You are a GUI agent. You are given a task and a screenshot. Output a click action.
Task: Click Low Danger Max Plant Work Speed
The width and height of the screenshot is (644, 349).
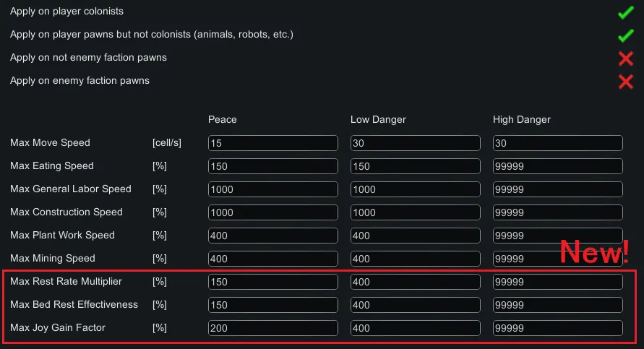point(415,236)
